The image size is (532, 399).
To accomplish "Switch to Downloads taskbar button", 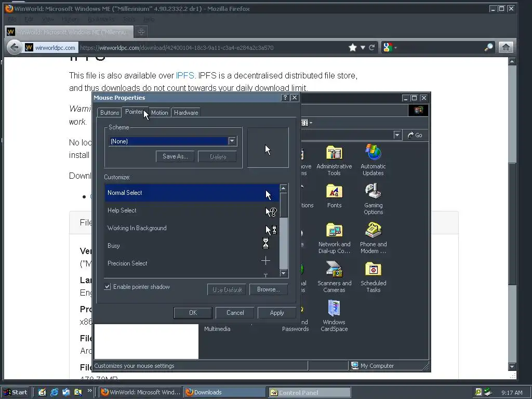I will (x=225, y=392).
